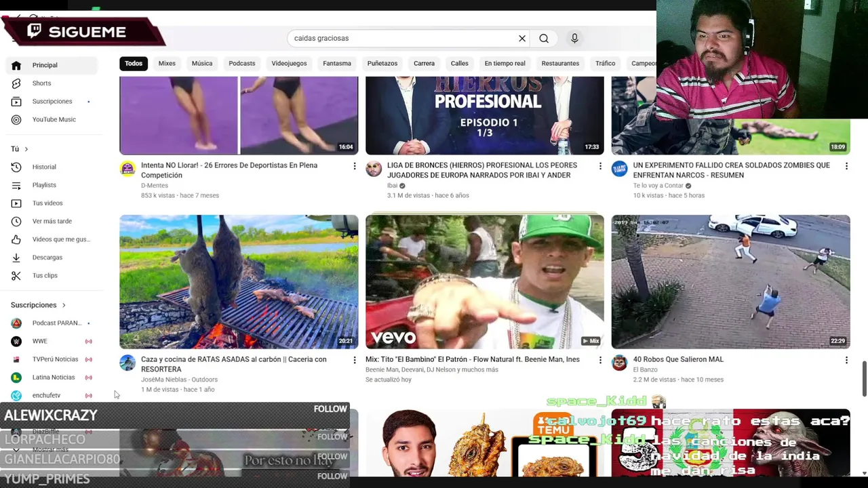The width and height of the screenshot is (868, 488).
Task: Click the SIGUEME Twitch overlay banner
Action: click(83, 32)
